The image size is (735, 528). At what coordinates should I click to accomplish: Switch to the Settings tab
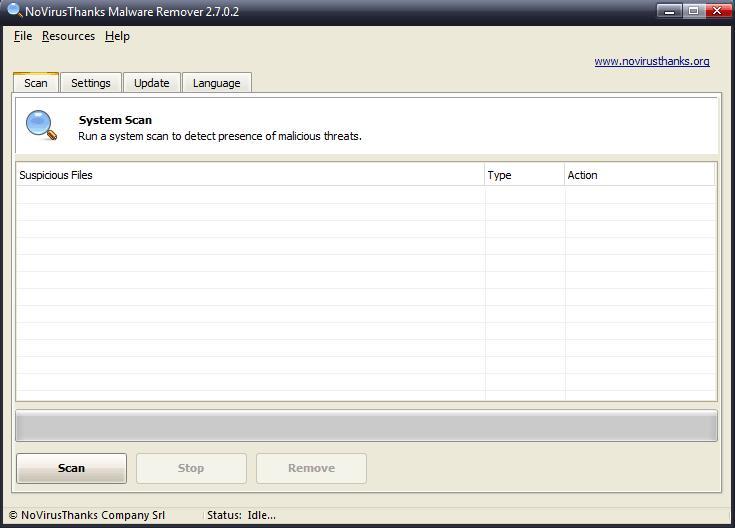91,83
